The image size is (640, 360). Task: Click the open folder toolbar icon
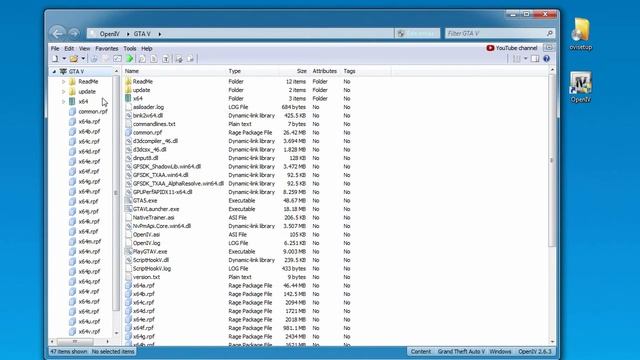pos(73,59)
